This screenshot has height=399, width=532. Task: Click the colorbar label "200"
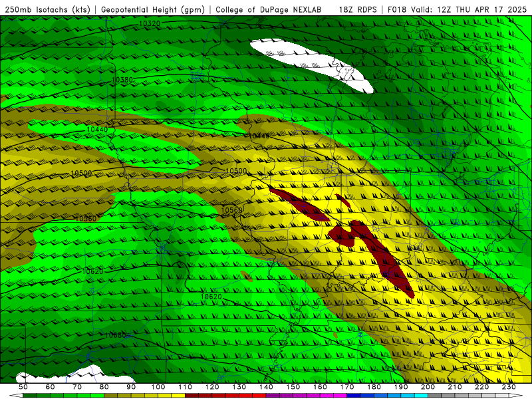click(x=428, y=387)
